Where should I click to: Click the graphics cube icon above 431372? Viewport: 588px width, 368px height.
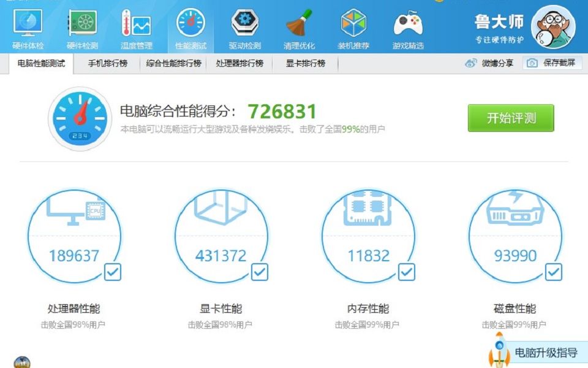(x=221, y=208)
